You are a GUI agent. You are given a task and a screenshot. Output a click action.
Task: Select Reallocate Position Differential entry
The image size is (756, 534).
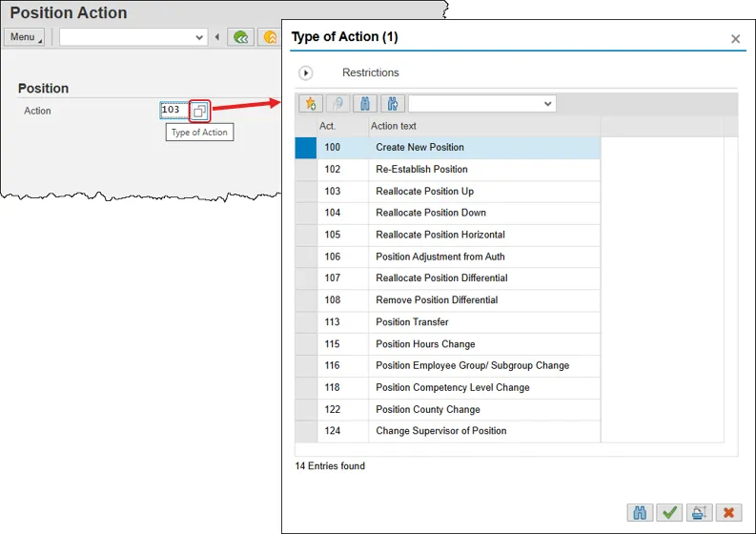click(448, 278)
